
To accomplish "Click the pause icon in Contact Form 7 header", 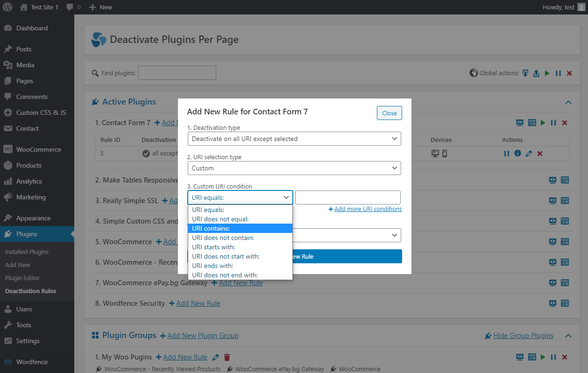I will [x=553, y=123].
